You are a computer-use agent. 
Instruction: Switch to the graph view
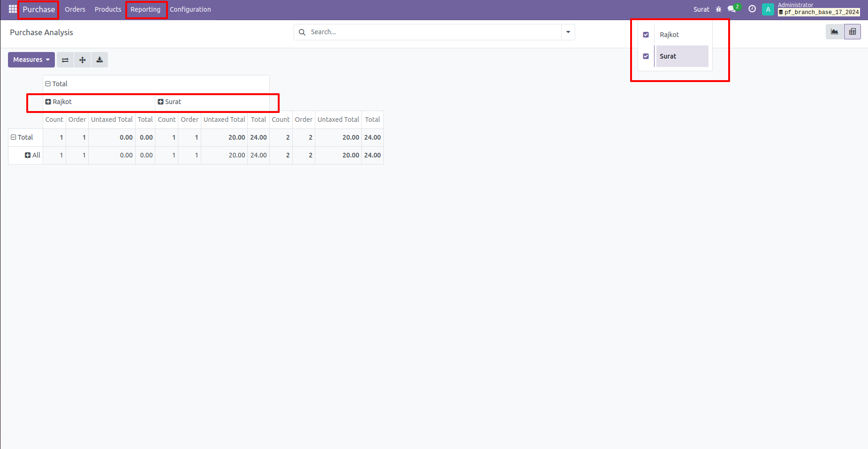click(834, 31)
